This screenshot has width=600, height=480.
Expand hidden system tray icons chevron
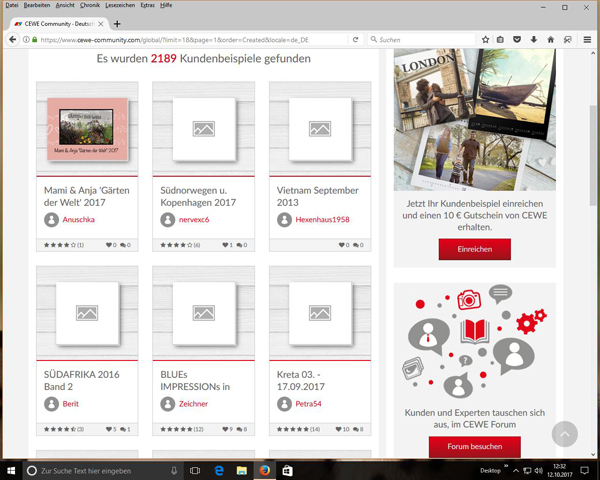tap(516, 470)
